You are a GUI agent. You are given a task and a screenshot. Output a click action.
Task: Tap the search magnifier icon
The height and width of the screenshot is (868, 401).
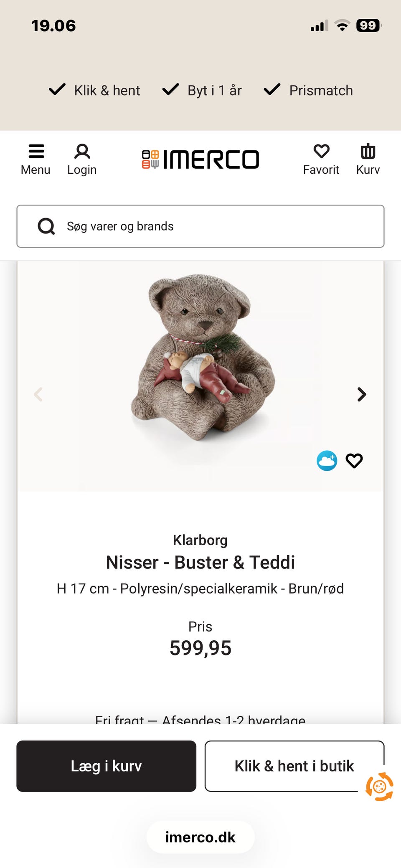click(x=46, y=226)
